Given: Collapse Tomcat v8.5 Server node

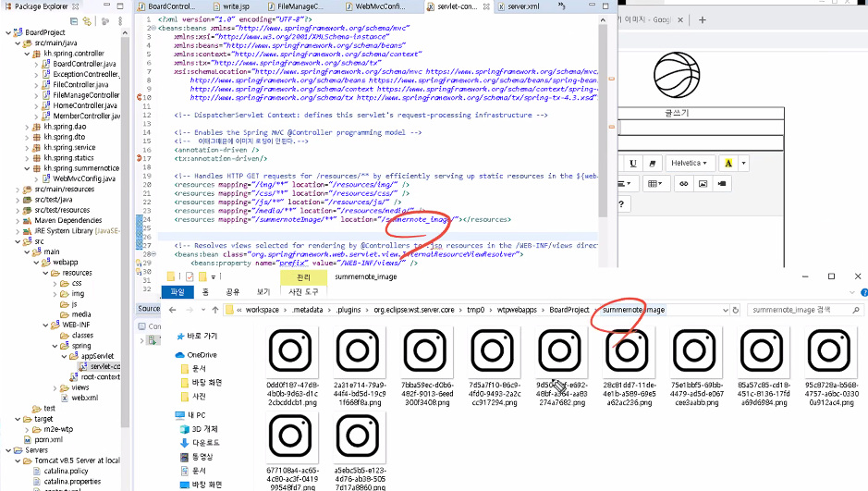Looking at the screenshot, I should (x=18, y=460).
